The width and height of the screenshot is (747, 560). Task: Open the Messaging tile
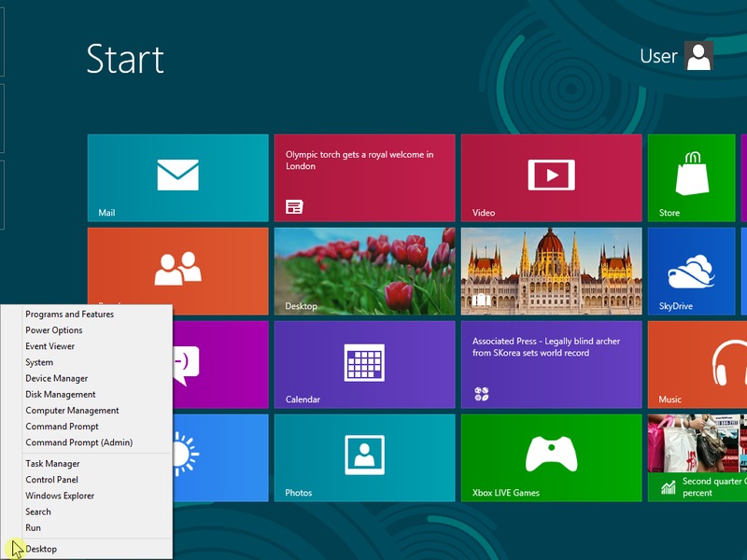point(220,364)
